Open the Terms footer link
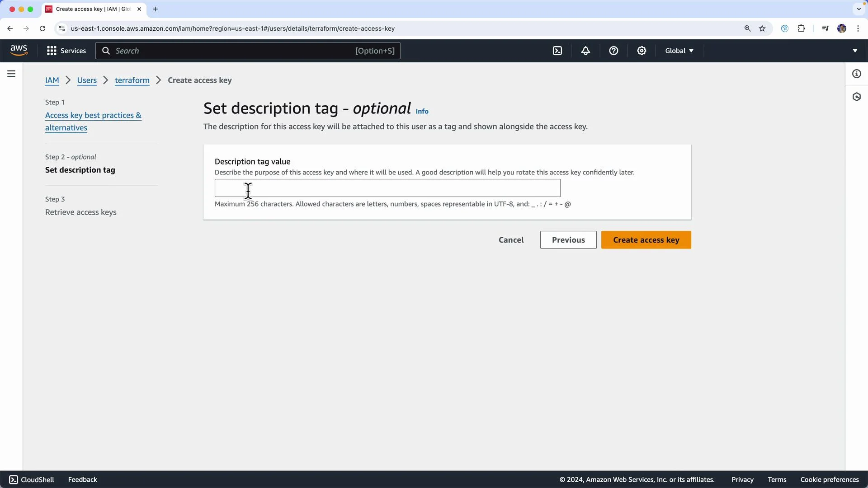Image resolution: width=868 pixels, height=488 pixels. click(777, 479)
